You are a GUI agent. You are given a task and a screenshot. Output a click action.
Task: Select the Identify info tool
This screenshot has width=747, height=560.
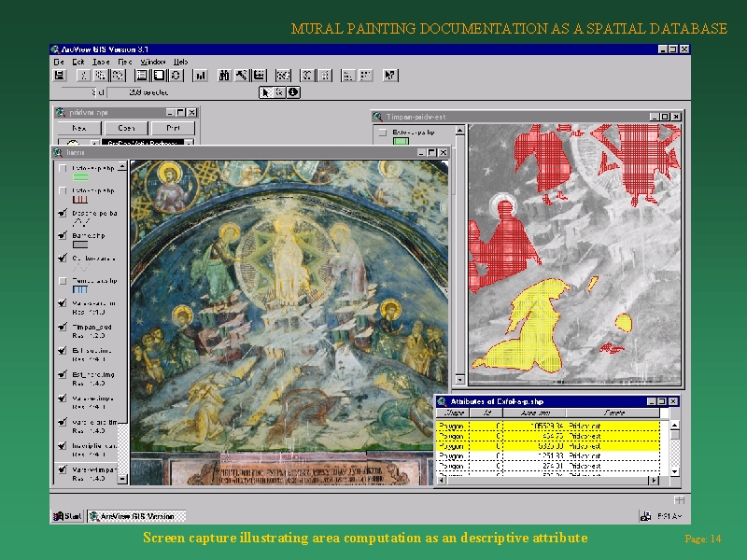[293, 91]
